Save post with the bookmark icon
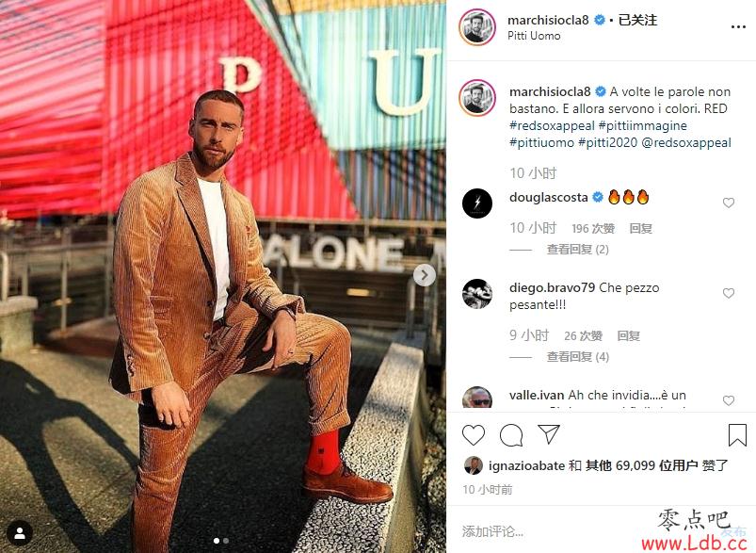Viewport: 756px width, 553px height. pos(737,435)
